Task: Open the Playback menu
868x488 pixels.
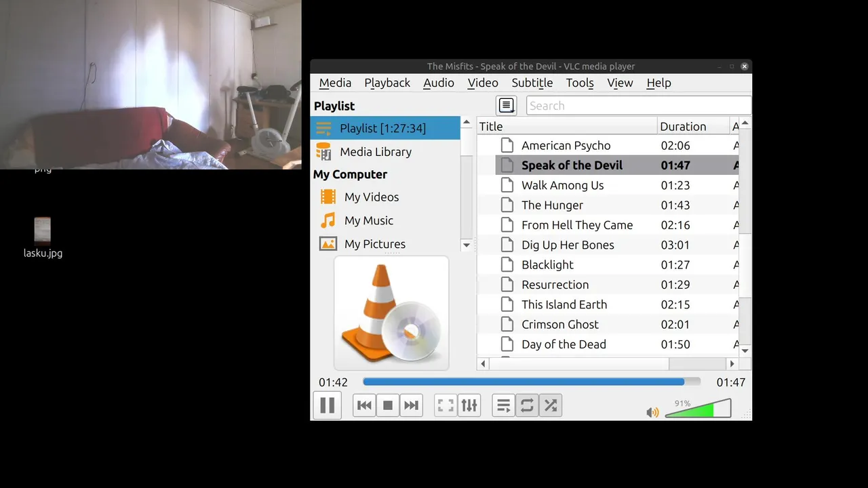Action: coord(387,83)
